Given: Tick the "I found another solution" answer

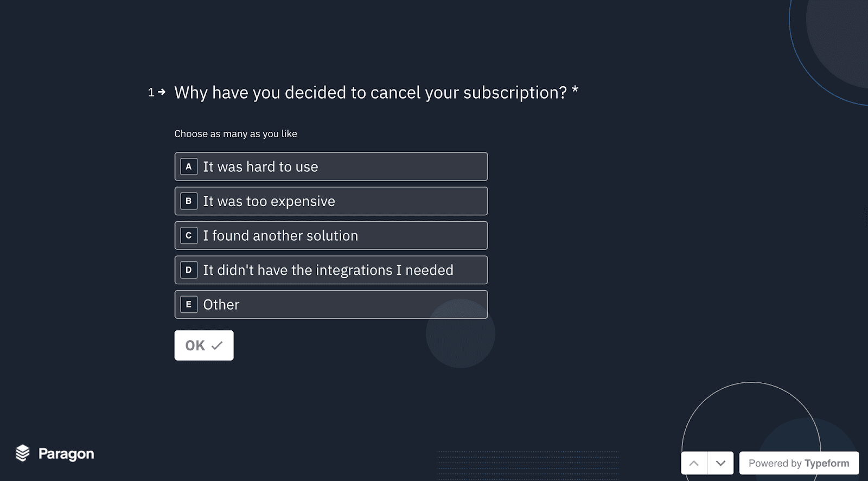Looking at the screenshot, I should [331, 235].
